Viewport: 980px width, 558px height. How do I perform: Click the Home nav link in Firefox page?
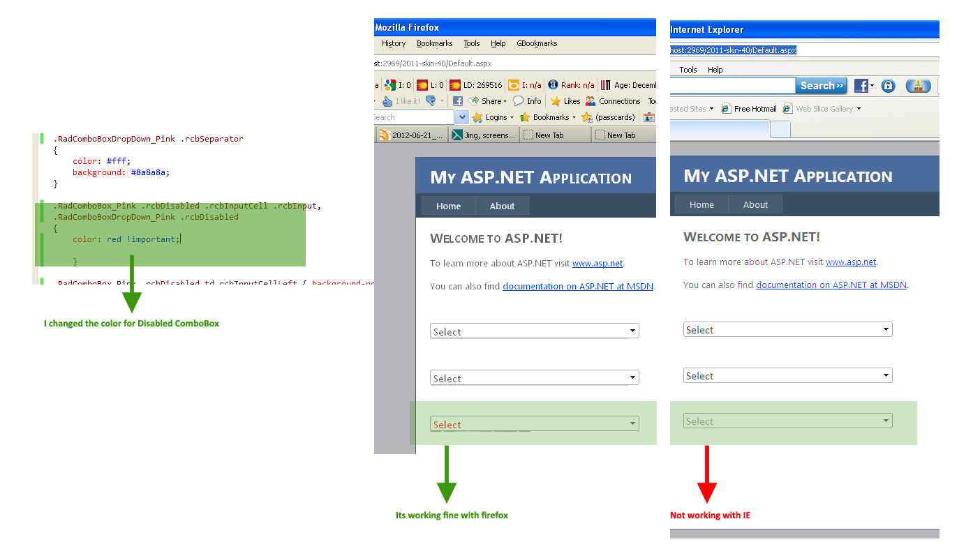click(x=449, y=206)
